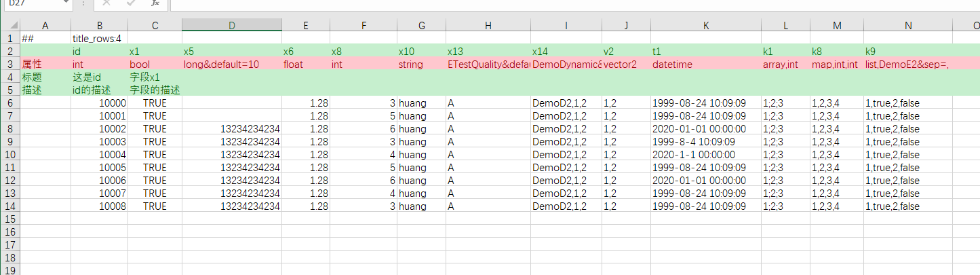Click inside the formula bar input
Screen dimensions: 980x275
pyautogui.click(x=543, y=4)
